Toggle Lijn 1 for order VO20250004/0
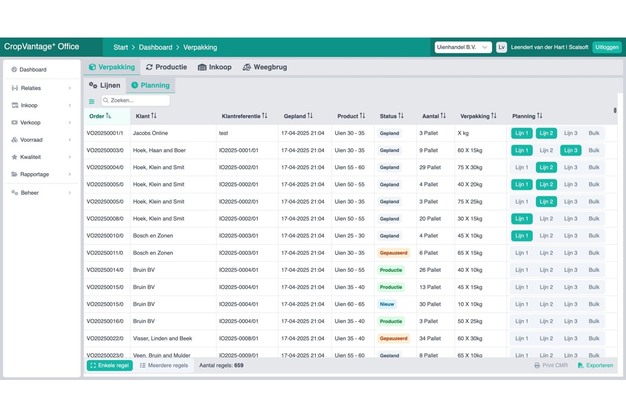Image resolution: width=626 pixels, height=417 pixels. [x=521, y=167]
